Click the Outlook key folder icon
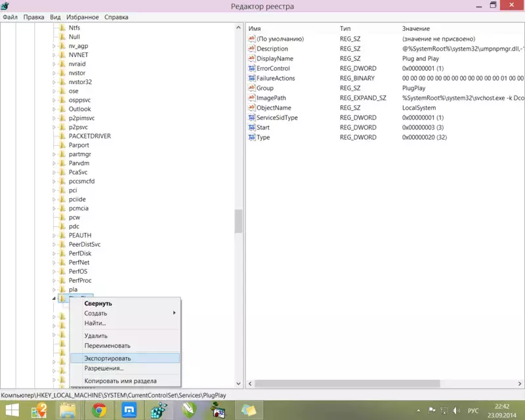525x420 pixels. (62, 109)
